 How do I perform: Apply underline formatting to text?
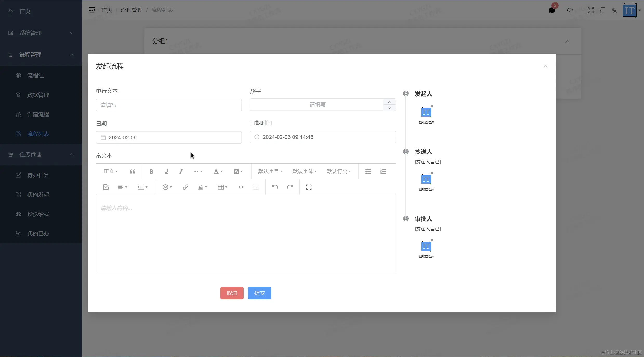tap(166, 171)
